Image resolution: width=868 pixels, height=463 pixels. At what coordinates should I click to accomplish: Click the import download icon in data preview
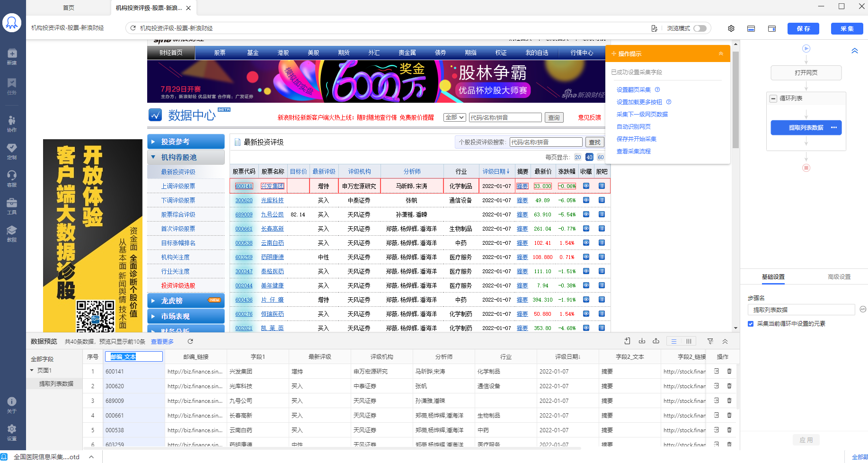642,341
